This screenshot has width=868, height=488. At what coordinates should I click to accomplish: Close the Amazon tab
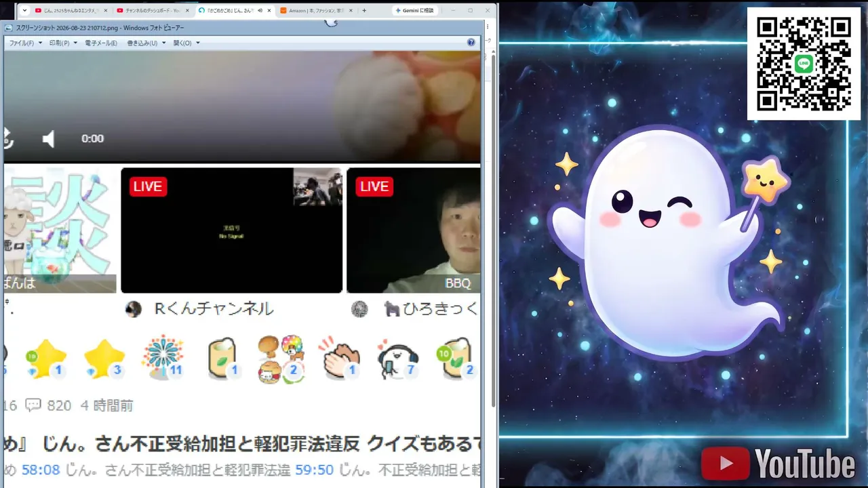point(351,11)
